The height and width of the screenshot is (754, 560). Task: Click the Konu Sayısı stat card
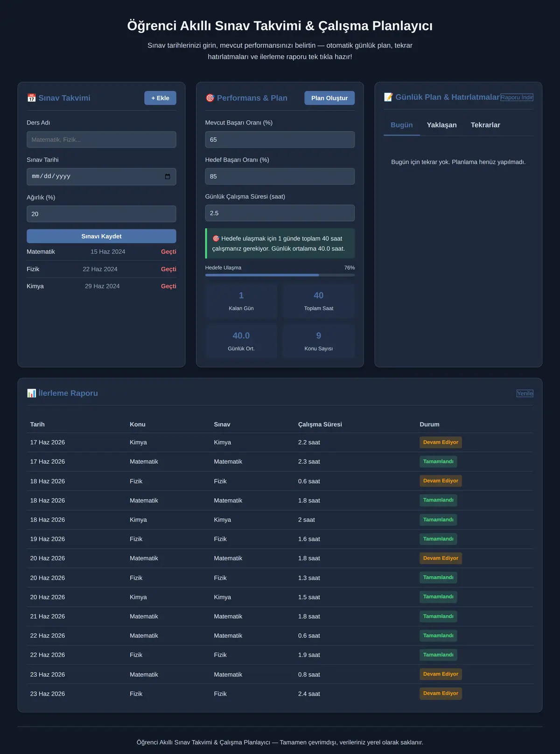point(319,341)
